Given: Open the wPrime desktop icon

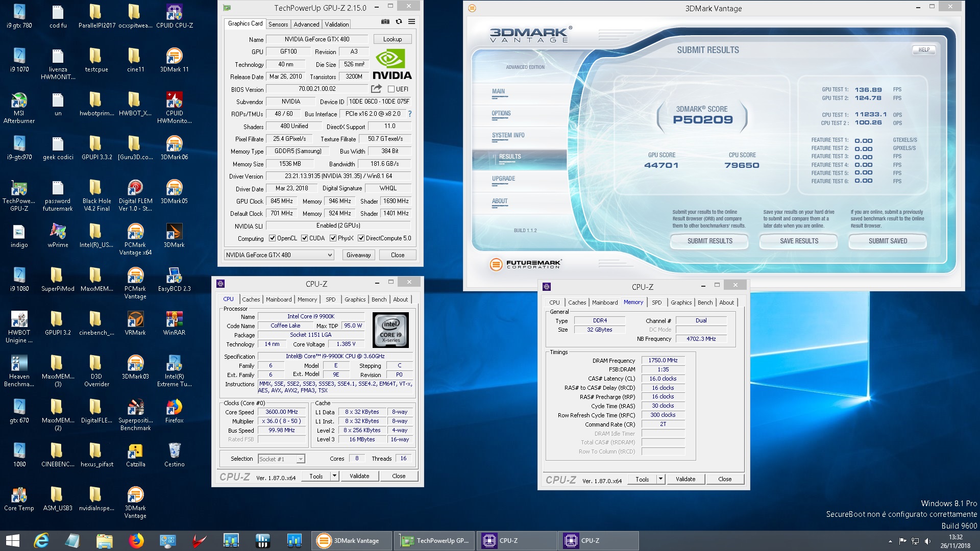Looking at the screenshot, I should [58, 236].
